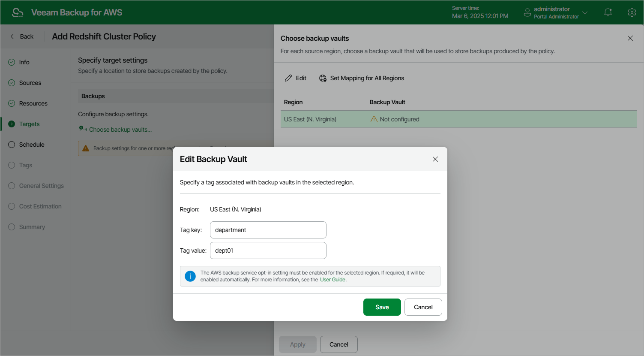Click the Edit pencil icon

pos(288,78)
